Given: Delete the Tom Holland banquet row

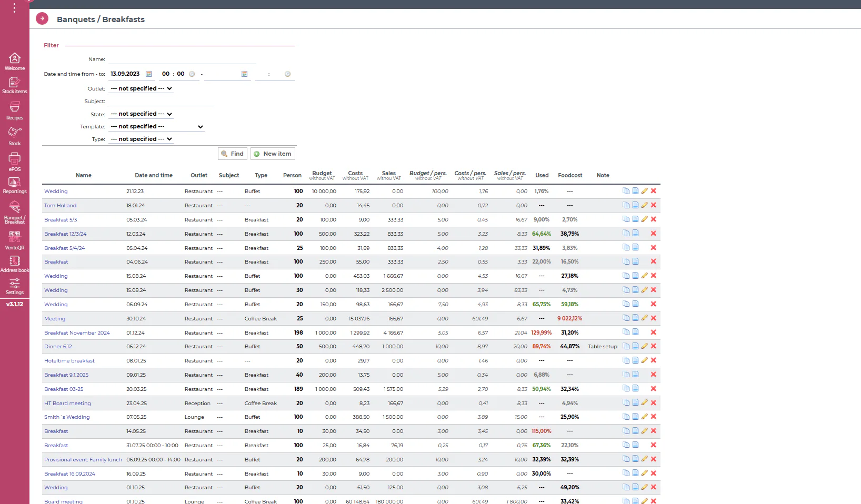Looking at the screenshot, I should (x=654, y=205).
